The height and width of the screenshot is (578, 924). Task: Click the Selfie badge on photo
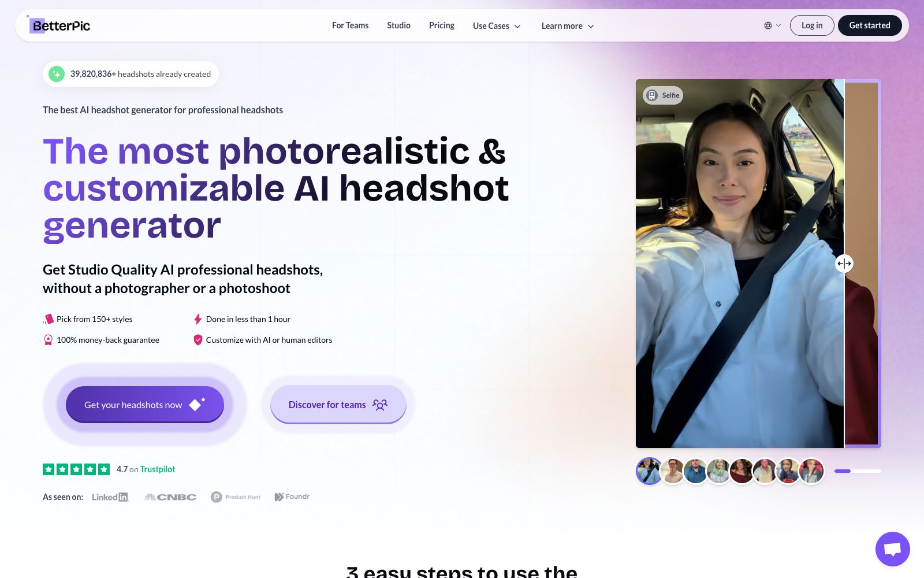click(663, 95)
